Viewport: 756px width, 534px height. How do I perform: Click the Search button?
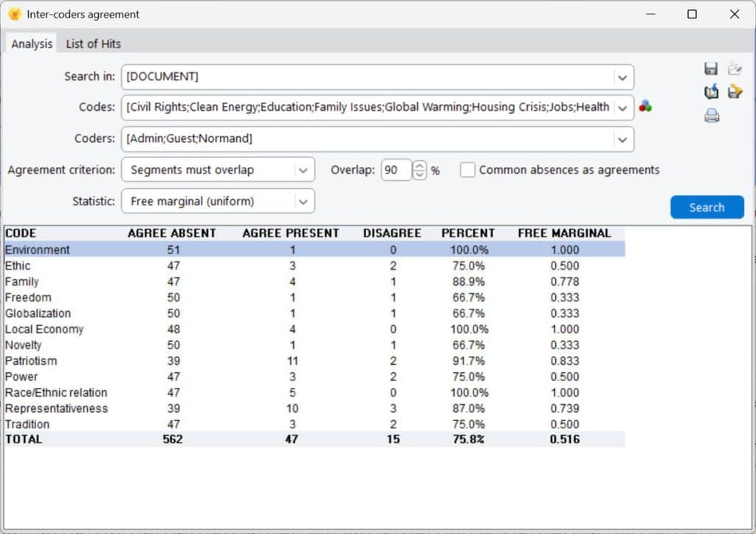pos(707,208)
